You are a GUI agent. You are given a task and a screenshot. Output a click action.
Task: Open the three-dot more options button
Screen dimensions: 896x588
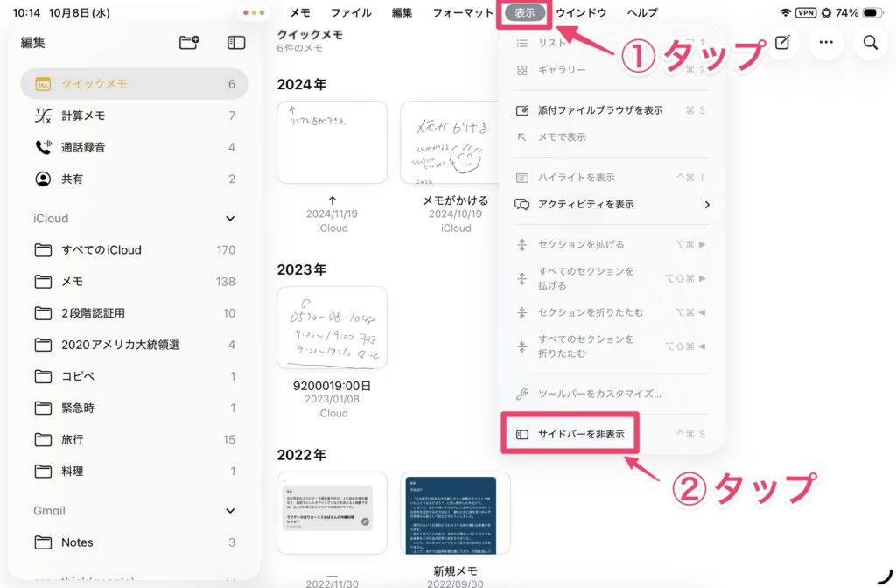(x=826, y=42)
